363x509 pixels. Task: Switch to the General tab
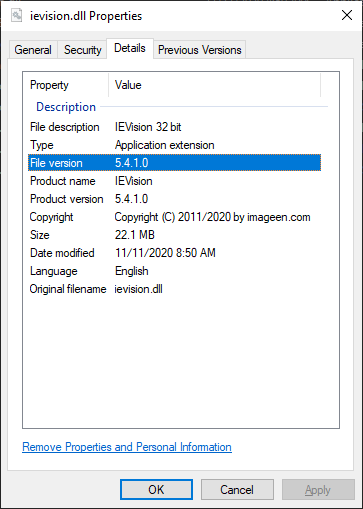point(33,50)
